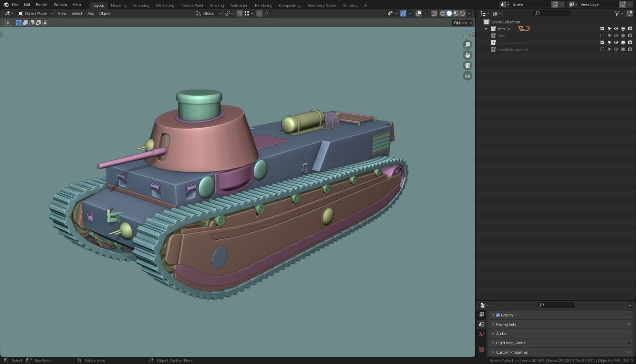Open the viewport Object menu
Viewport: 636px width, 364px height.
[x=105, y=13]
